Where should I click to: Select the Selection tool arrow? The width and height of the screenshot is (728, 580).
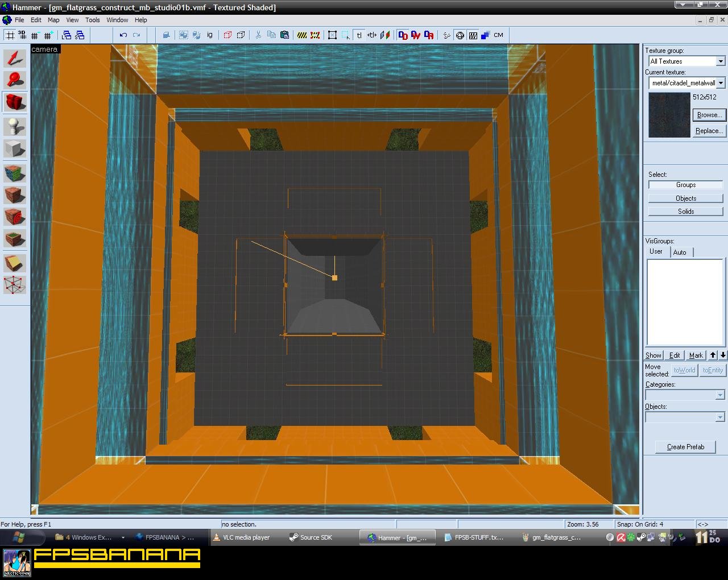pyautogui.click(x=15, y=59)
